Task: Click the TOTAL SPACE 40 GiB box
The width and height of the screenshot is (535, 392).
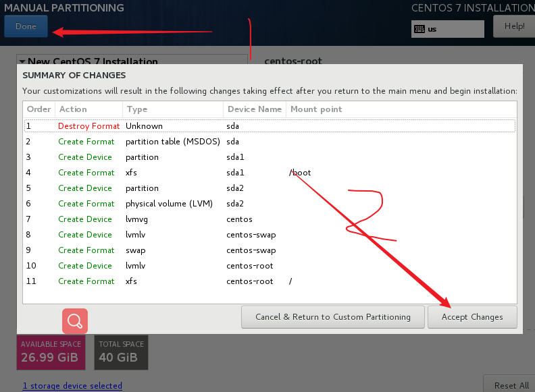Action: tap(121, 352)
